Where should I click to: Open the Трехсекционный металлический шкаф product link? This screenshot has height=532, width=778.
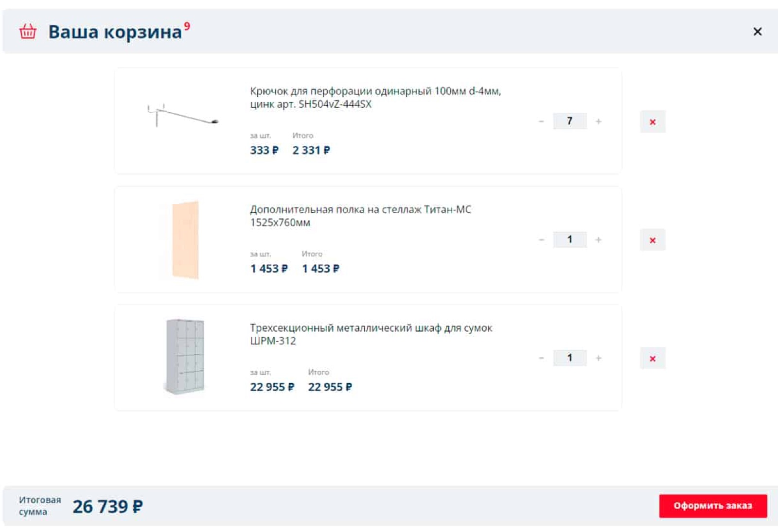[371, 334]
